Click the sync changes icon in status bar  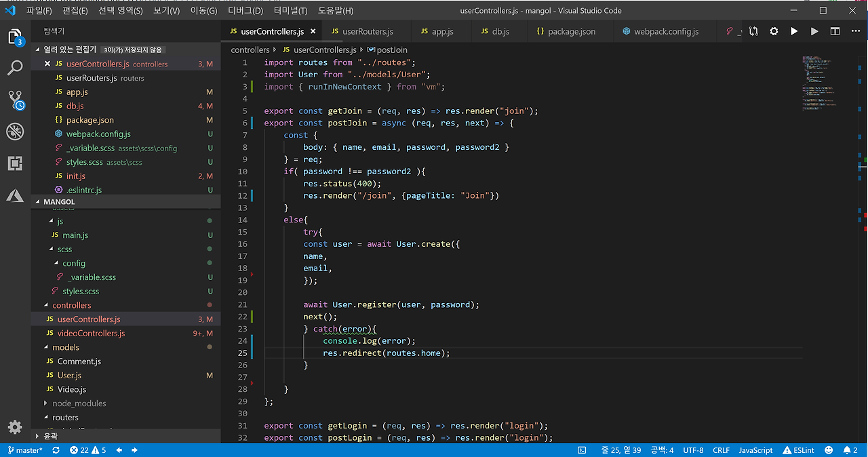click(x=56, y=450)
